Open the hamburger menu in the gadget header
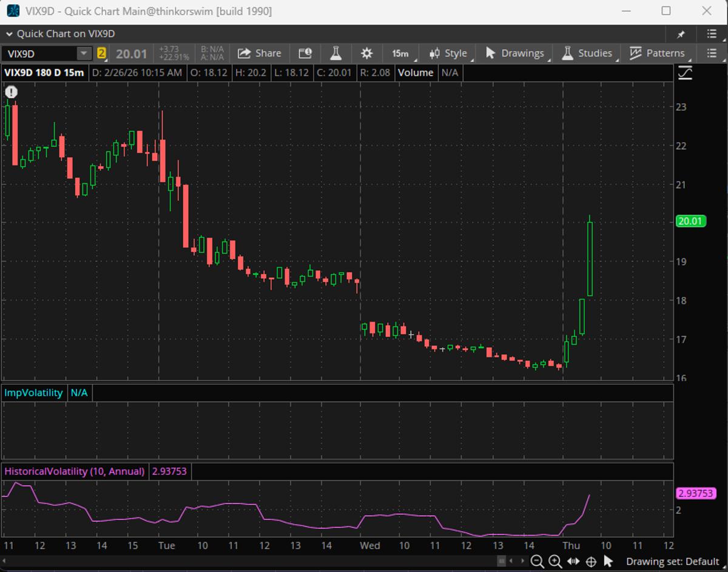728x572 pixels. [711, 35]
